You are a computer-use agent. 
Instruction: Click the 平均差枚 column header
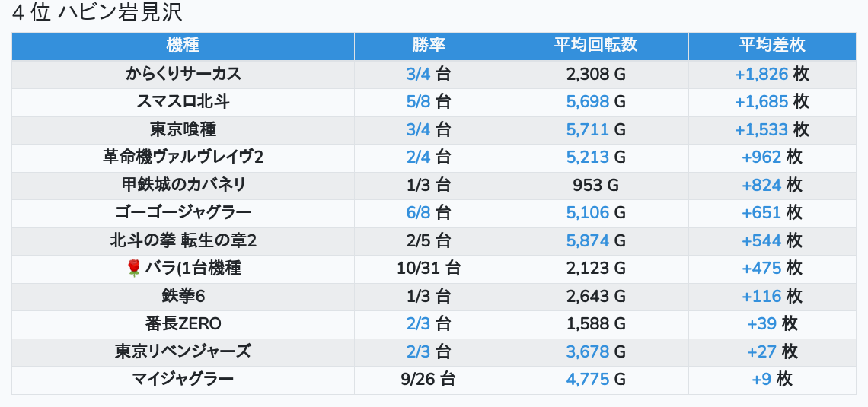(771, 46)
